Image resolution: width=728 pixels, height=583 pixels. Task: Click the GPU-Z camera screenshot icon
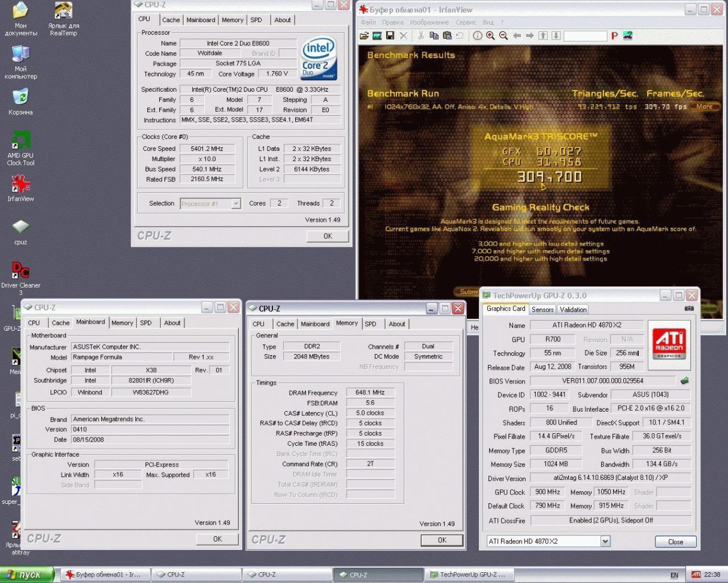(688, 309)
